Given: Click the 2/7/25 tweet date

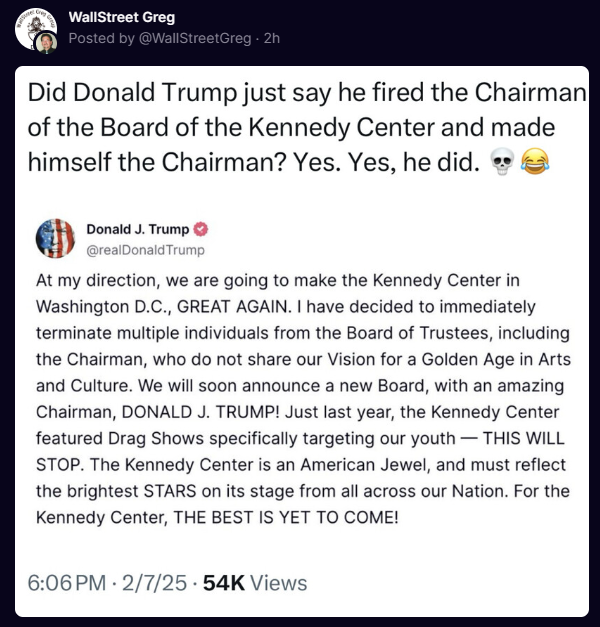Looking at the screenshot, I should [156, 583].
